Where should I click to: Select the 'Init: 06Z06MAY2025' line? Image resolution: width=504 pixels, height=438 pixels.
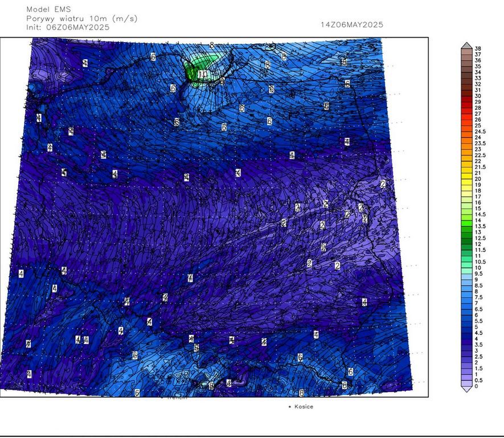tap(68, 27)
